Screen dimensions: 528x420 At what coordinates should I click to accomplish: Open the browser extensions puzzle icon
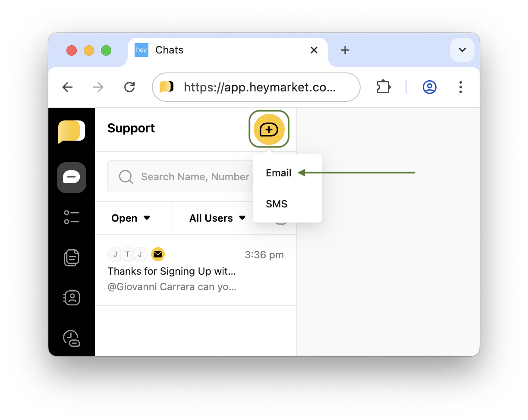pos(383,87)
